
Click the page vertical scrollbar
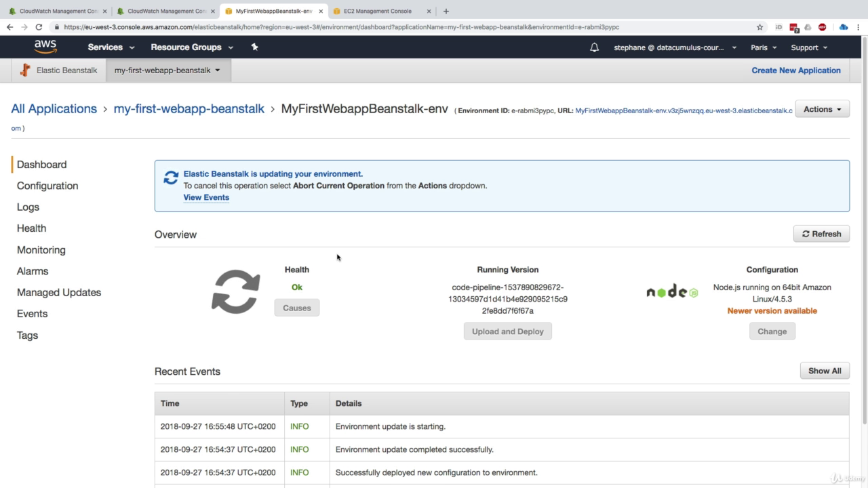(x=864, y=230)
